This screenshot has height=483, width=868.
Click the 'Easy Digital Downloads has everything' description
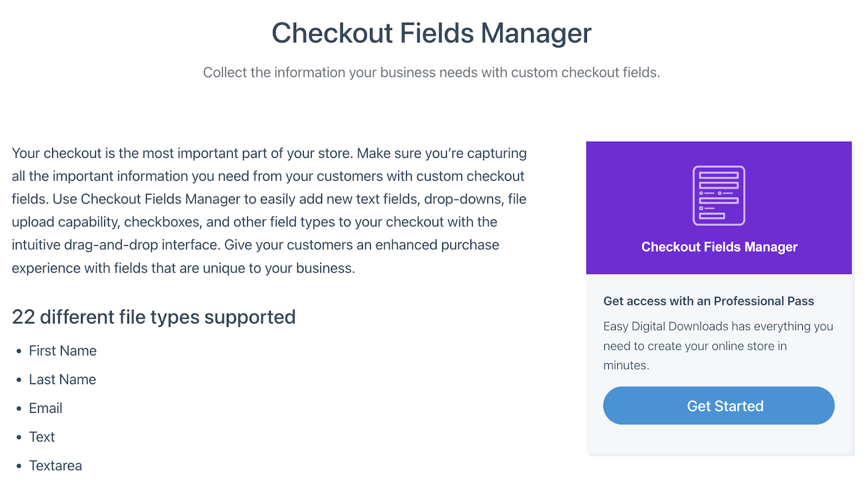point(718,346)
